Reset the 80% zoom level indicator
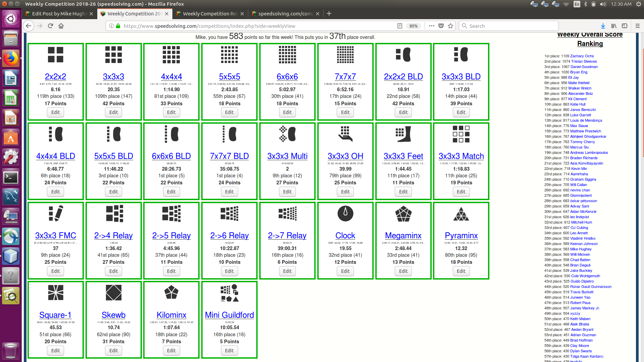Screen dimensions: 644x362 413,26
